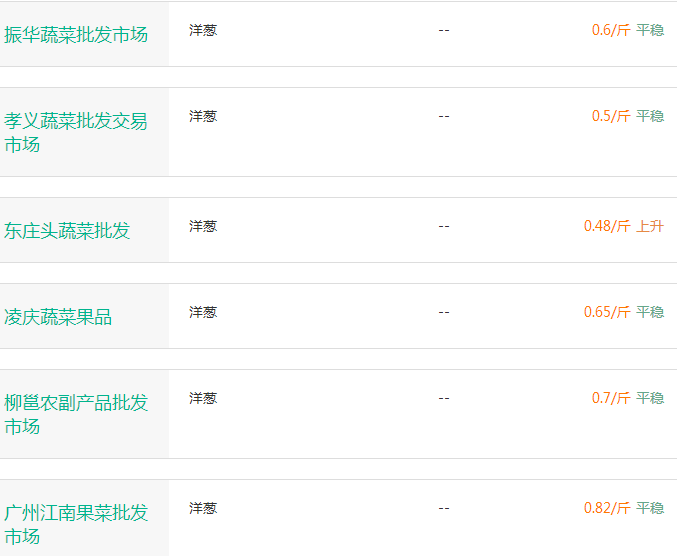Click the 0.7/斤 price
Viewport: 677px width, 556px height.
point(611,398)
